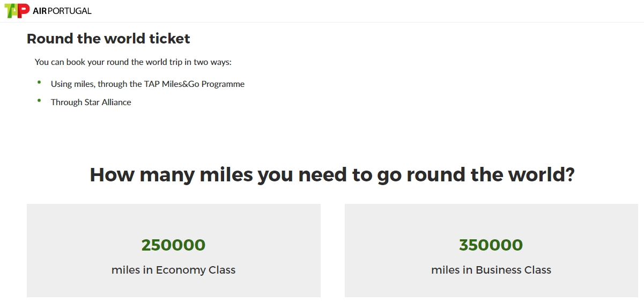The width and height of the screenshot is (644, 301).
Task: Click the word 'AIR' in the header brand
Action: (39, 11)
